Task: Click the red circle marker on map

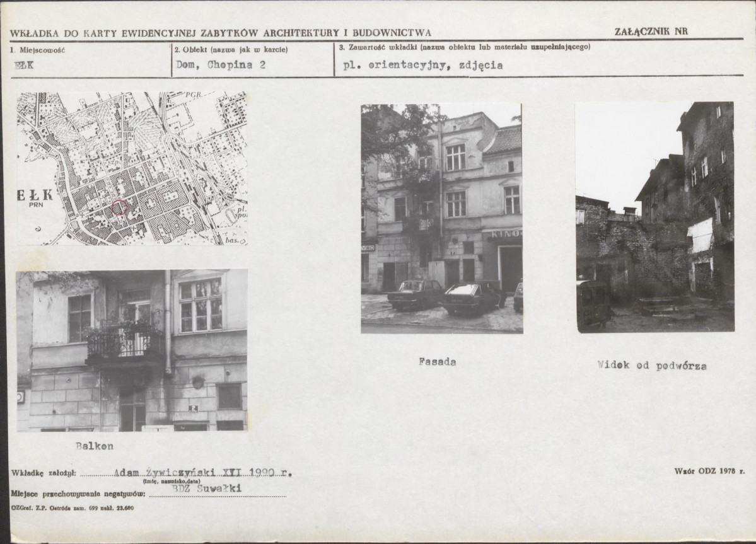Action: (x=119, y=207)
